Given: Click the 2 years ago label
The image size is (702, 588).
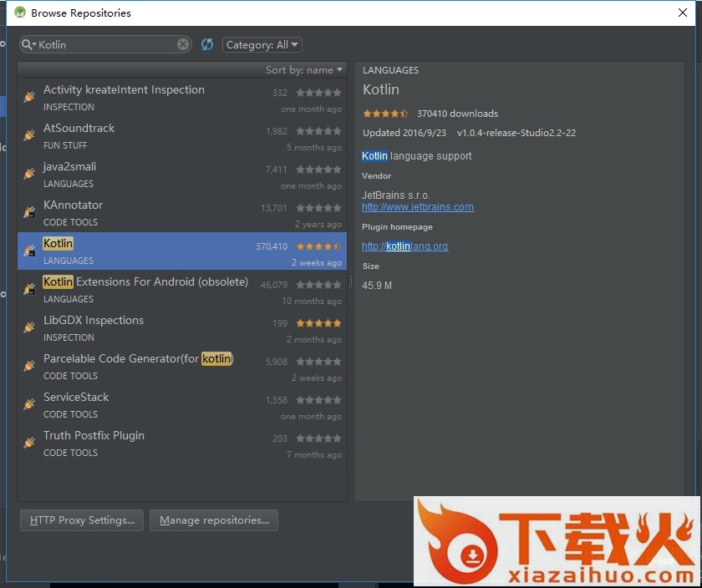Looking at the screenshot, I should [x=318, y=224].
